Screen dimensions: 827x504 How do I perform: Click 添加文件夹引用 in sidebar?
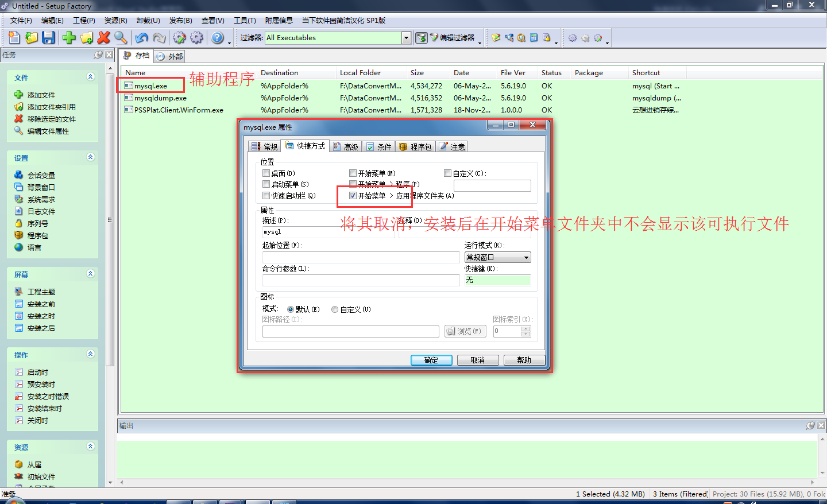(x=45, y=107)
